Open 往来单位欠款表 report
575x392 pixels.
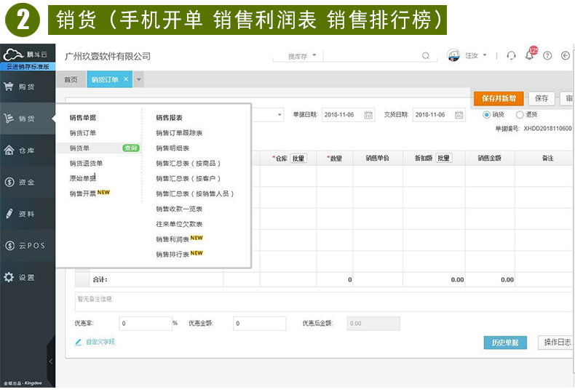[179, 224]
